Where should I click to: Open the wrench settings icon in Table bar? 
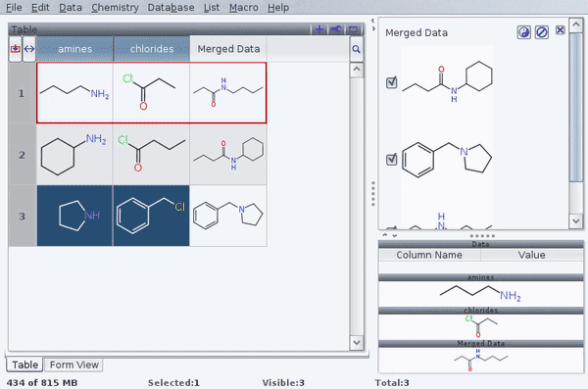point(336,29)
